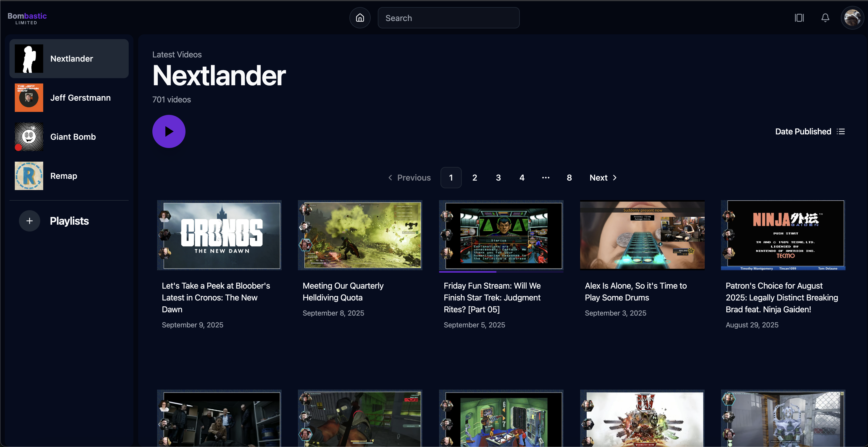
Task: Click the "September 9, 2025" date
Action: point(192,325)
